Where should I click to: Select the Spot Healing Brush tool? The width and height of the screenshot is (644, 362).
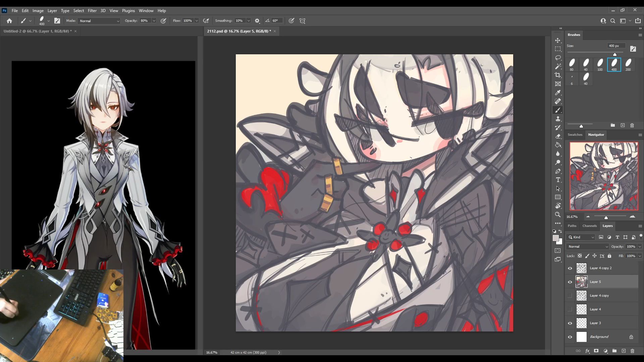coord(558,101)
